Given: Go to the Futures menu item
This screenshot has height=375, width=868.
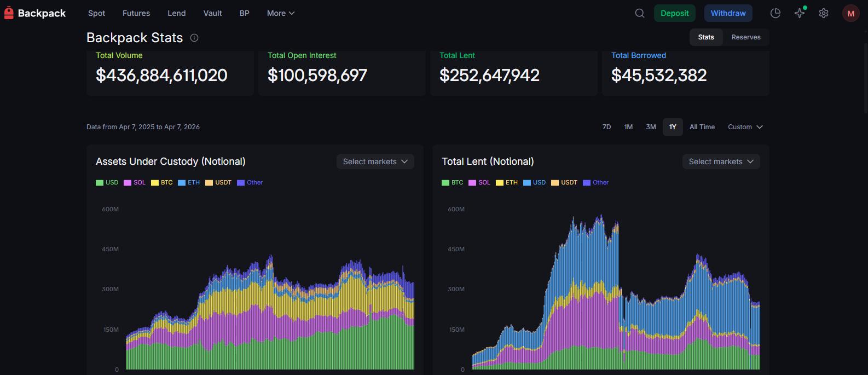Looking at the screenshot, I should tap(136, 13).
